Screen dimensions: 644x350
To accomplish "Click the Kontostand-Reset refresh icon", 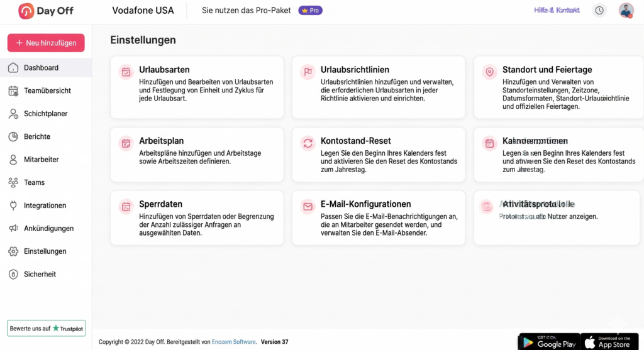I will point(308,143).
